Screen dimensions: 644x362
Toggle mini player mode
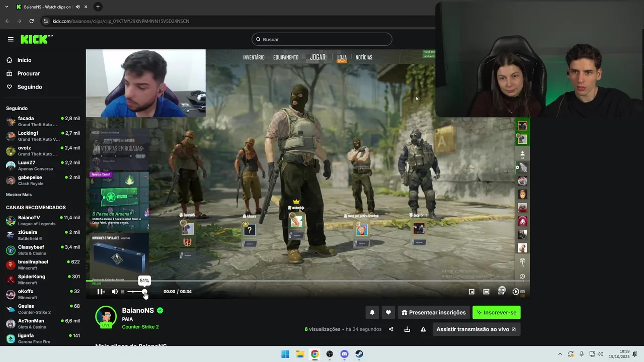(x=471, y=292)
